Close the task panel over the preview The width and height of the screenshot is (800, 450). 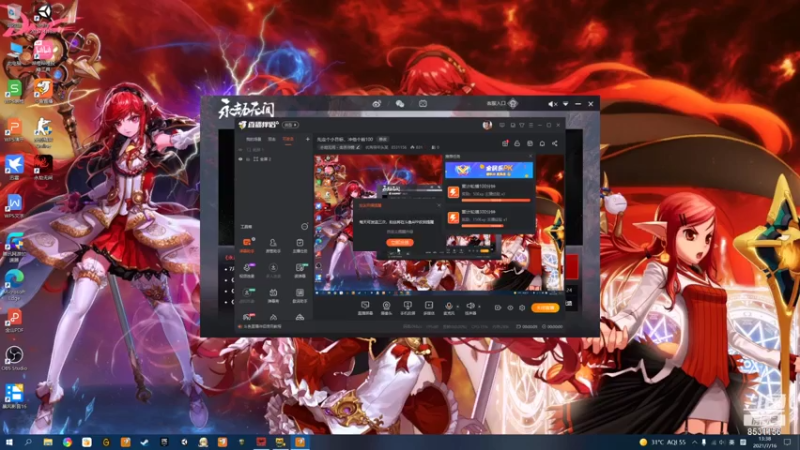pos(530,156)
